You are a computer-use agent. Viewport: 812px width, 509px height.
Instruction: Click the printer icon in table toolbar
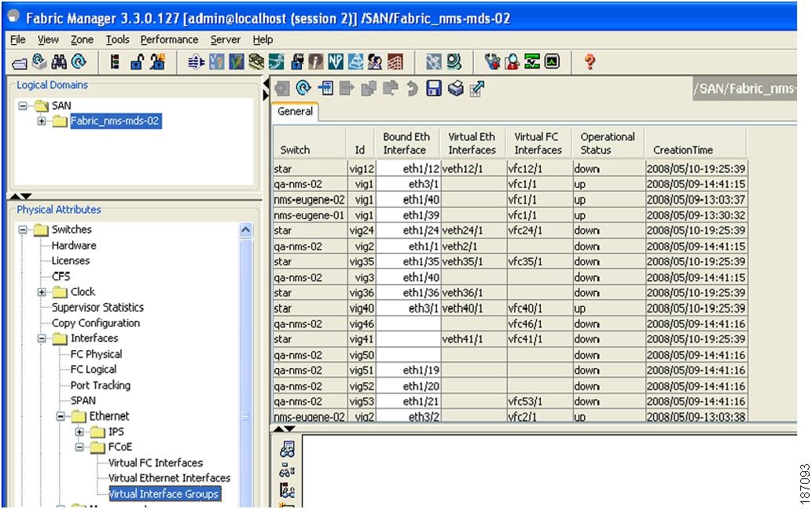pyautogui.click(x=456, y=88)
